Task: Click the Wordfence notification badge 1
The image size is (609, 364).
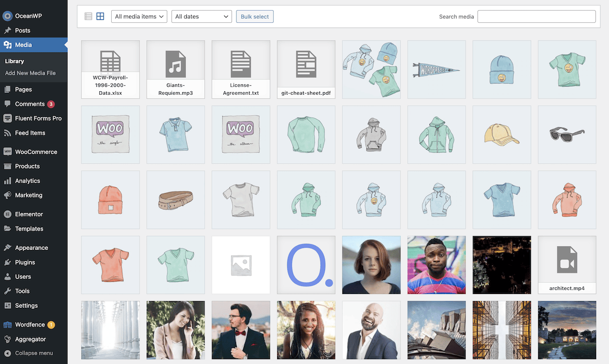Action: click(51, 325)
